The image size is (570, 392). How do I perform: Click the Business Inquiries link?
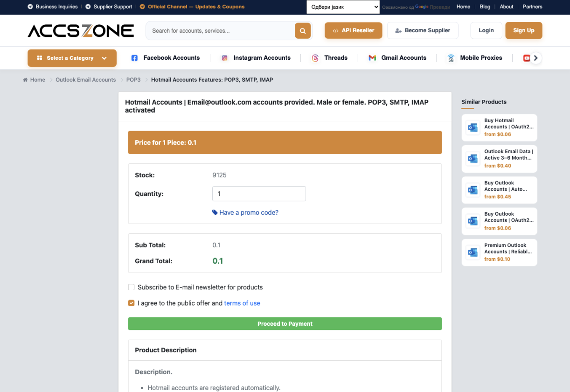coord(56,7)
